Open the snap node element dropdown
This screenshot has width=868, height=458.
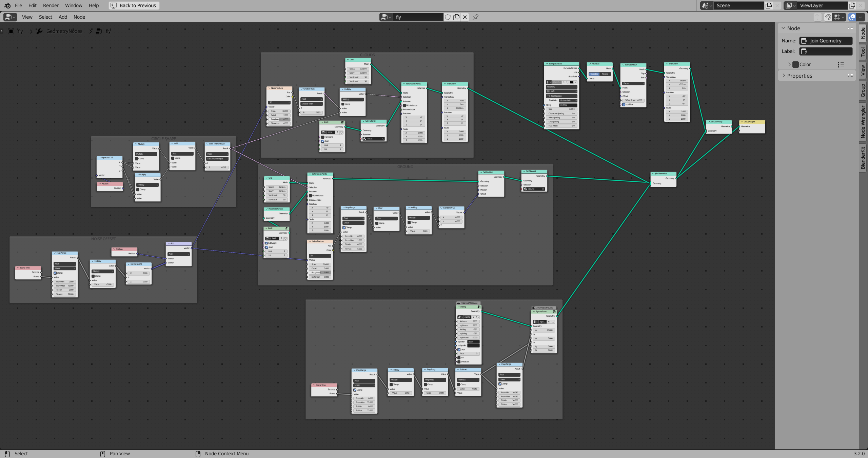(x=839, y=17)
